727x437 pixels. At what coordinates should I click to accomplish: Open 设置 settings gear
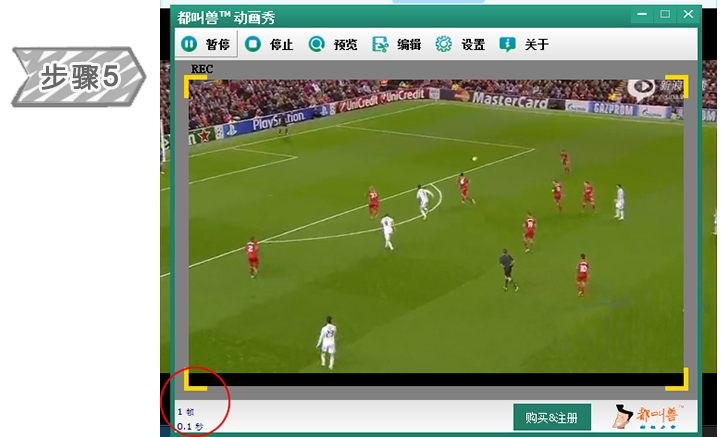460,44
